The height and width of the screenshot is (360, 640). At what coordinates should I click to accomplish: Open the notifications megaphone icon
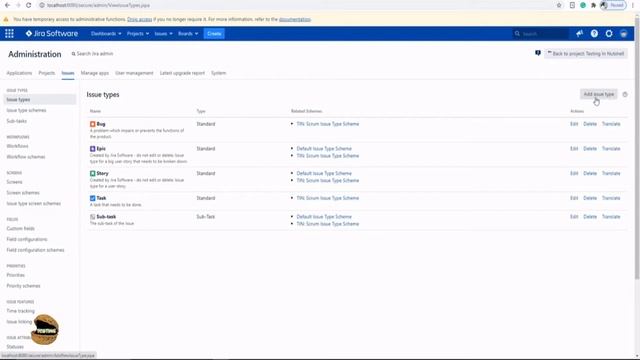pyautogui.click(x=579, y=33)
